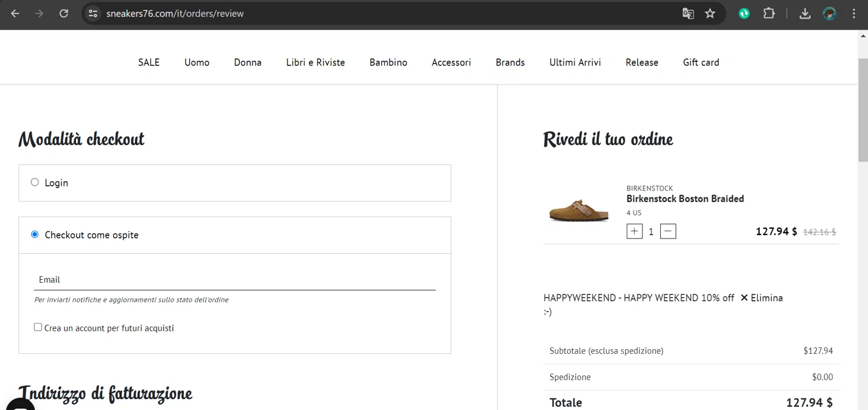
Task: Bookmark this page with the star icon
Action: [710, 13]
